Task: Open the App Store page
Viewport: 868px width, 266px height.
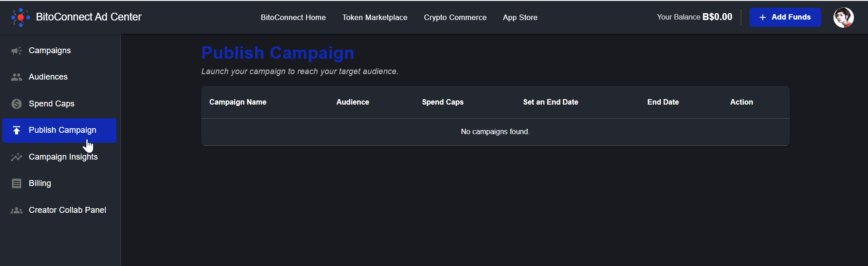Action: click(520, 17)
